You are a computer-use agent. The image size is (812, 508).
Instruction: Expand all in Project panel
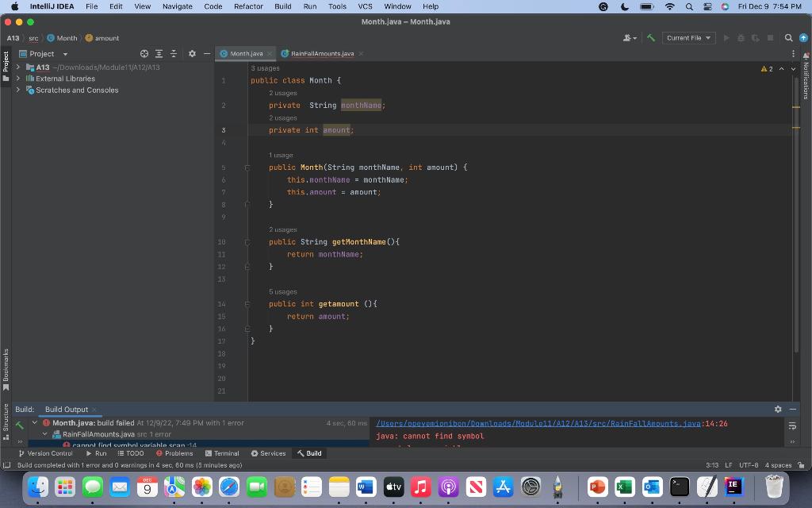click(x=159, y=54)
